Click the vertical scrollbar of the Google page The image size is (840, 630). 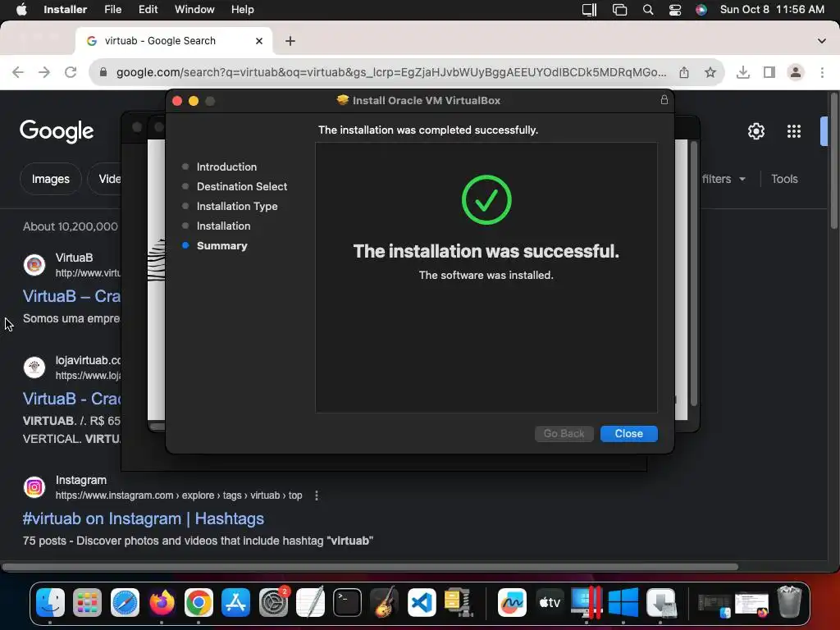(x=833, y=161)
